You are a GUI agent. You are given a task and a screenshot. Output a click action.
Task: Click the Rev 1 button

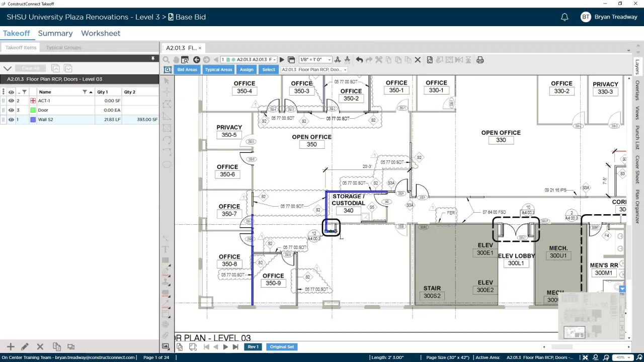[253, 347]
